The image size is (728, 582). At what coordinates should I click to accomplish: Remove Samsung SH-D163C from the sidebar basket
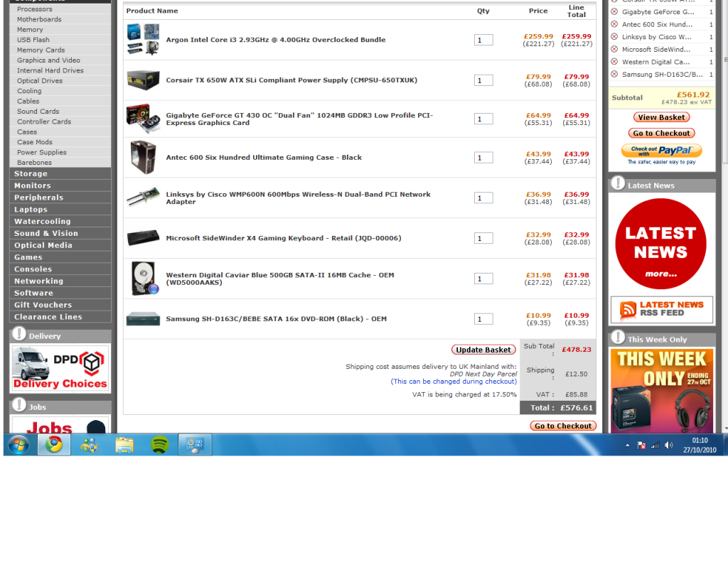[x=614, y=74]
